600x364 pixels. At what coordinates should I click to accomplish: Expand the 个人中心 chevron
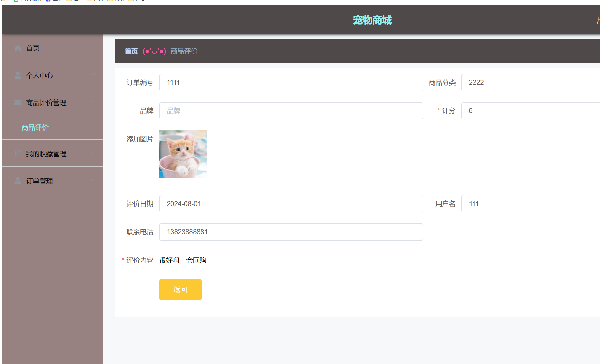pos(93,75)
